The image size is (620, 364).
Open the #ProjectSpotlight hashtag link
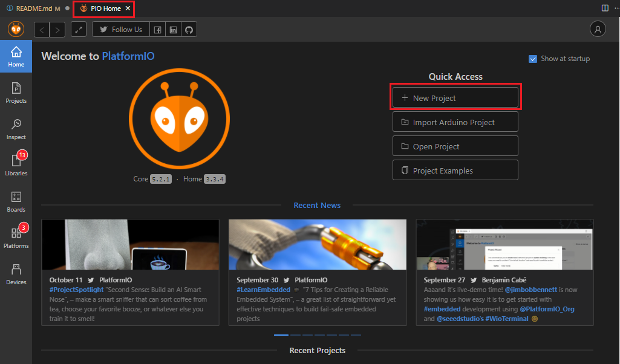[x=76, y=290]
